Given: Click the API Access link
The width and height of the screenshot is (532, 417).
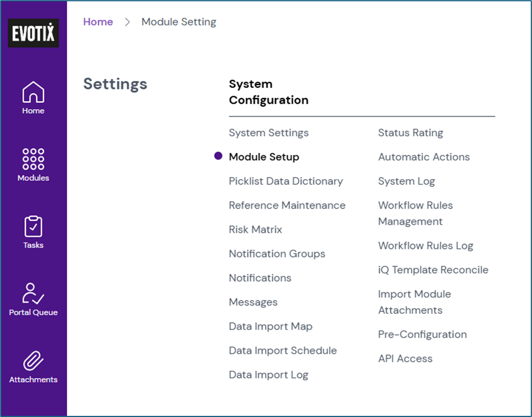Looking at the screenshot, I should [x=405, y=359].
